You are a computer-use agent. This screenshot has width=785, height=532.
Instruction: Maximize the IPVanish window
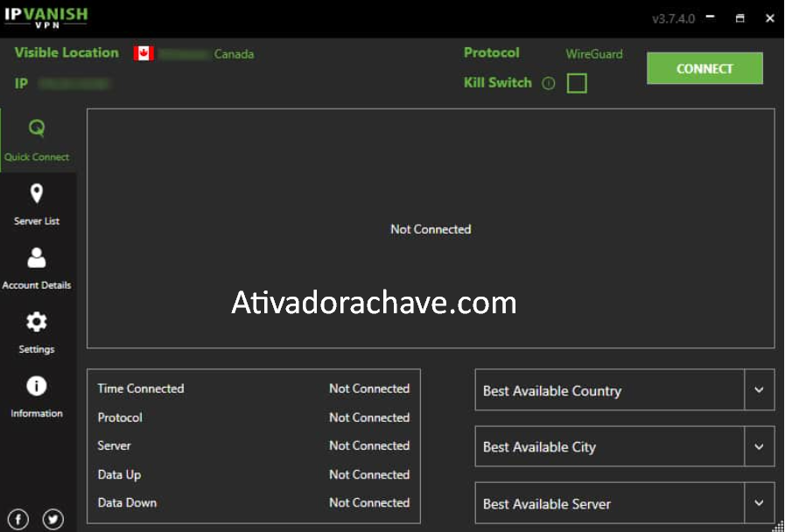(x=740, y=17)
